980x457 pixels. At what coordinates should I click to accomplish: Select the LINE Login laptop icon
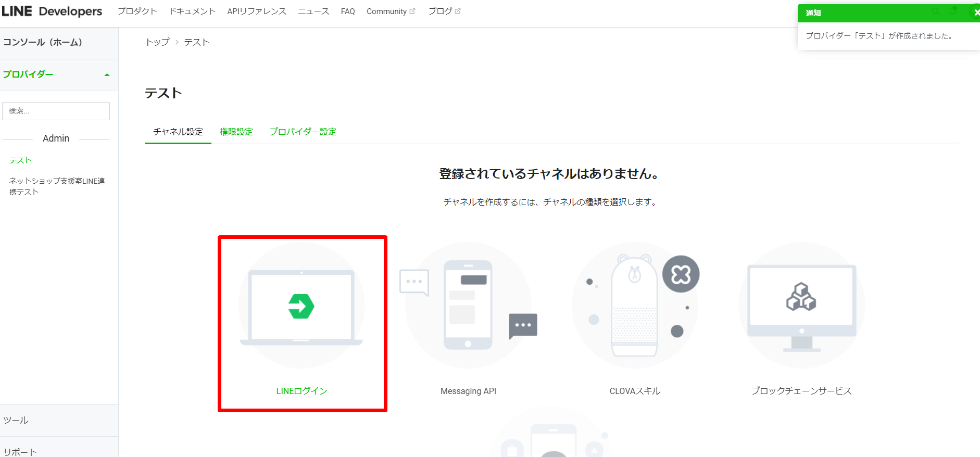[301, 306]
